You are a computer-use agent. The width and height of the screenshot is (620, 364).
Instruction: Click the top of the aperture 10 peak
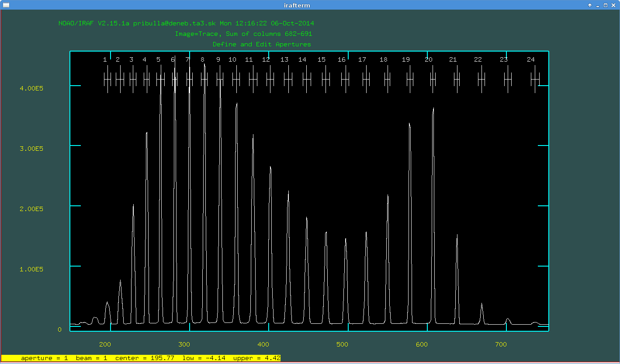(236, 104)
